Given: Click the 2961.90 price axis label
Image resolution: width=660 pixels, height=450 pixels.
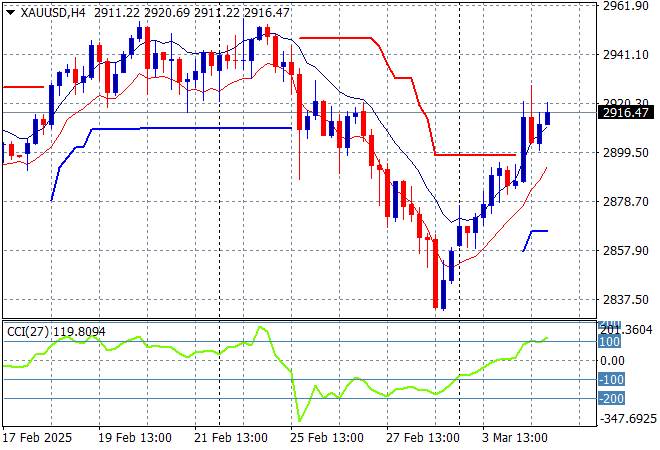Looking at the screenshot, I should pos(627,6).
